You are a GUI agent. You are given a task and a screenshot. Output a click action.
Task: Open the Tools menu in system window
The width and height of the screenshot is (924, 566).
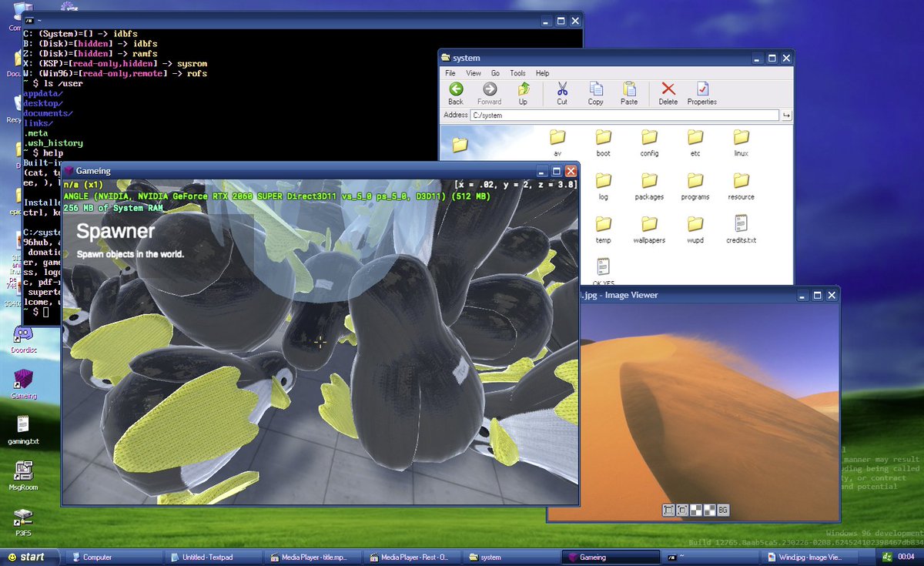517,73
